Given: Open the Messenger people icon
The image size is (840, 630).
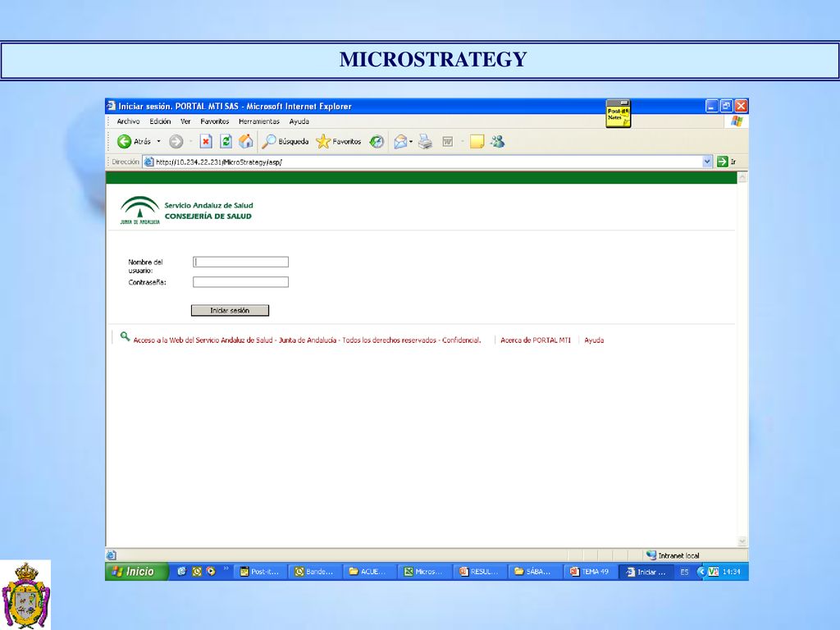Looking at the screenshot, I should coord(498,141).
